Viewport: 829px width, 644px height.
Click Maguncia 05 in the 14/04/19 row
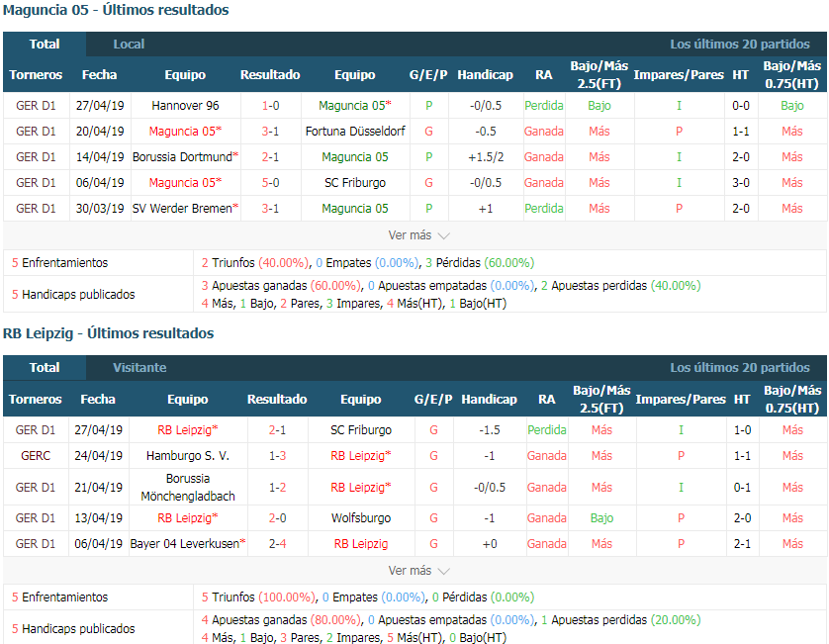click(x=355, y=157)
